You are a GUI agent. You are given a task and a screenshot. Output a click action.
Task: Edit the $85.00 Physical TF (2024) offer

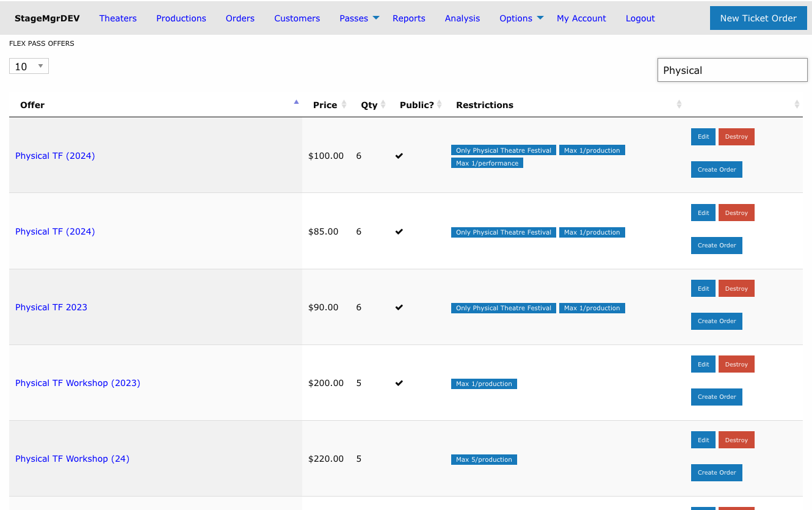[703, 213]
